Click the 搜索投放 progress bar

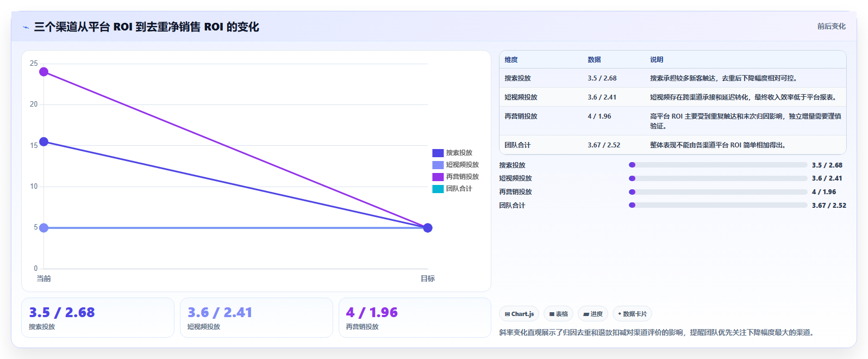tap(718, 165)
